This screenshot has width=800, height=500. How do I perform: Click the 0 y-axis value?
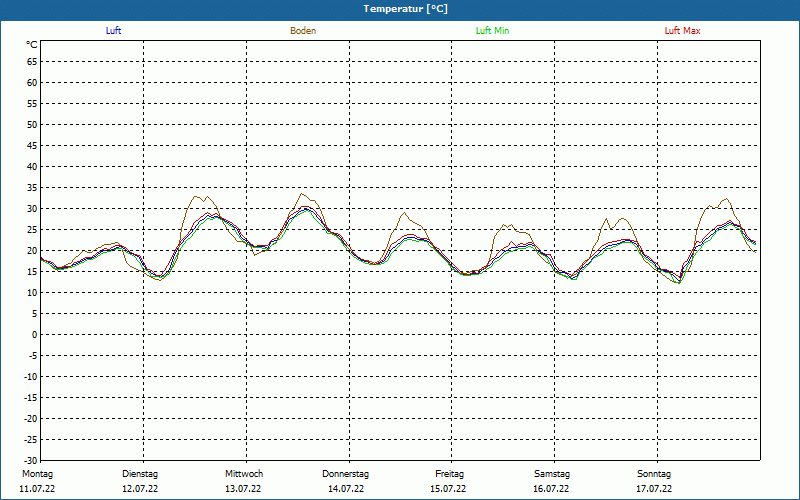pos(35,335)
